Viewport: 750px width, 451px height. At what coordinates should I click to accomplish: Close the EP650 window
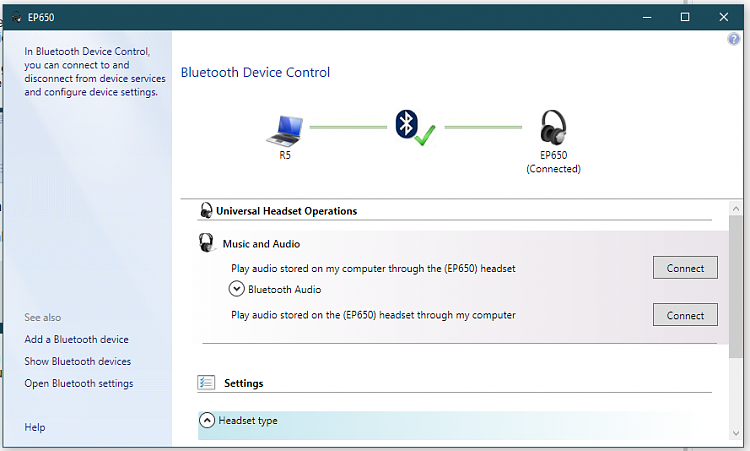point(724,17)
